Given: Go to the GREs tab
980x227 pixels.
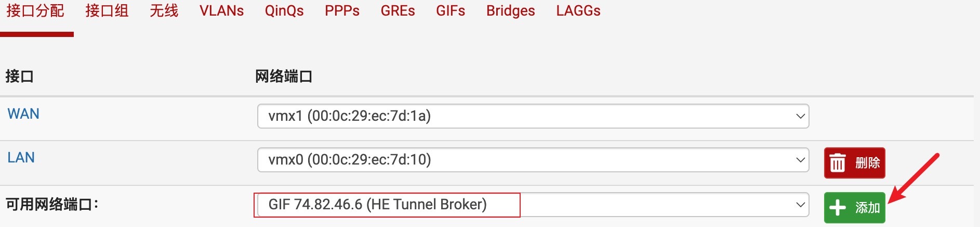Looking at the screenshot, I should [398, 11].
